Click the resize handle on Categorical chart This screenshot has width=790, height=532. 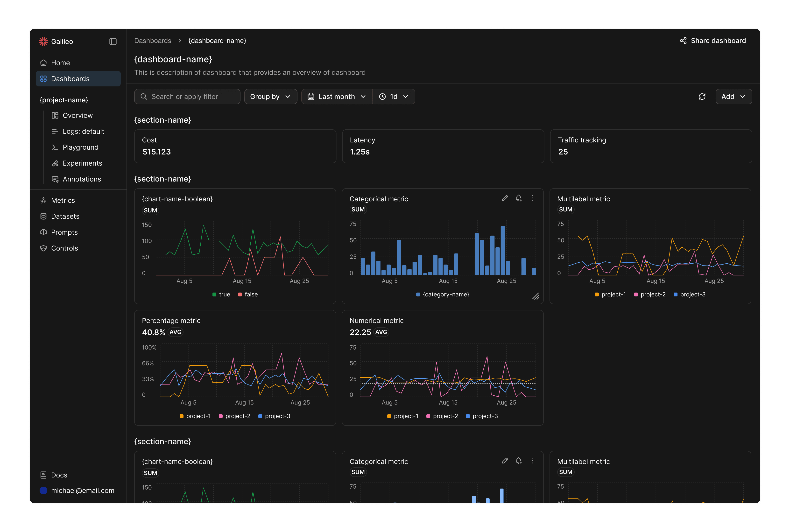536,297
